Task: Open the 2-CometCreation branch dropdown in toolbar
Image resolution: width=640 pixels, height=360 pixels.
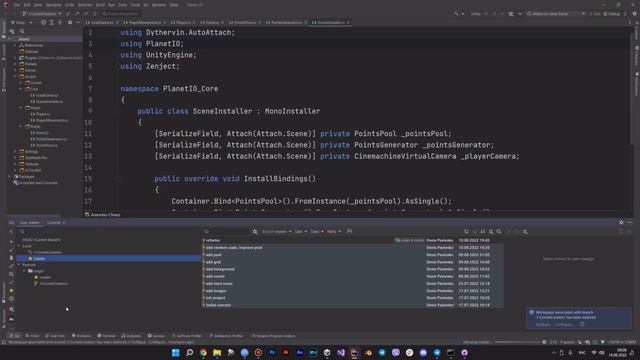Action: 42,14
